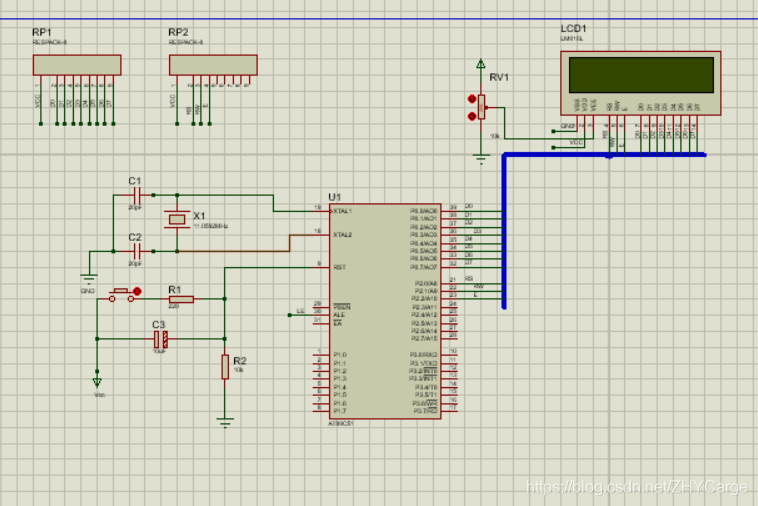Click the RST pin label

(x=339, y=267)
